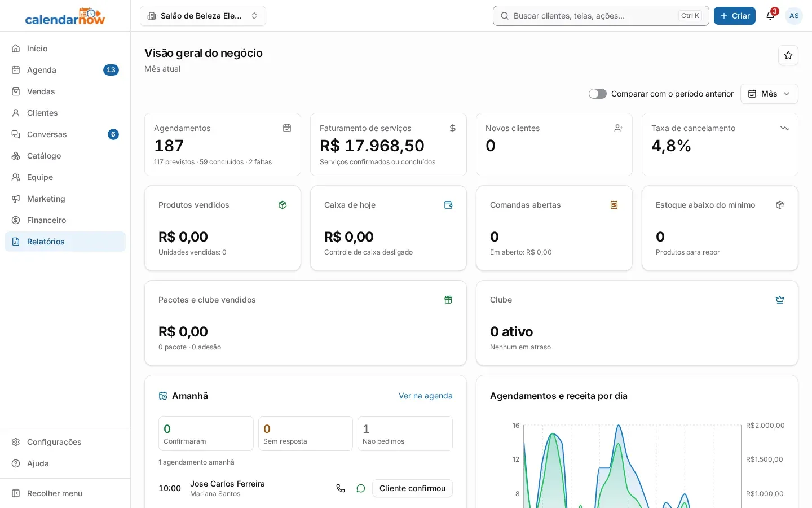Viewport: 812px width, 508px height.
Task: Click the Criar button
Action: (734, 16)
